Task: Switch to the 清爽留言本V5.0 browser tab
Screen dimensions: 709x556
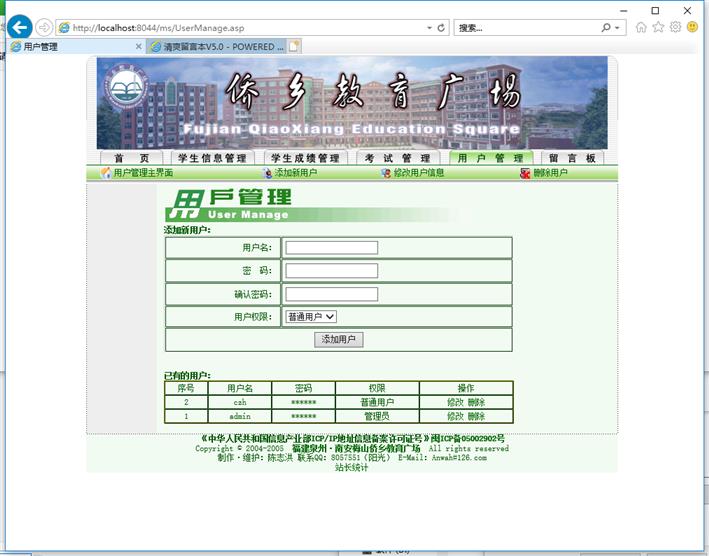Action: tap(216, 46)
